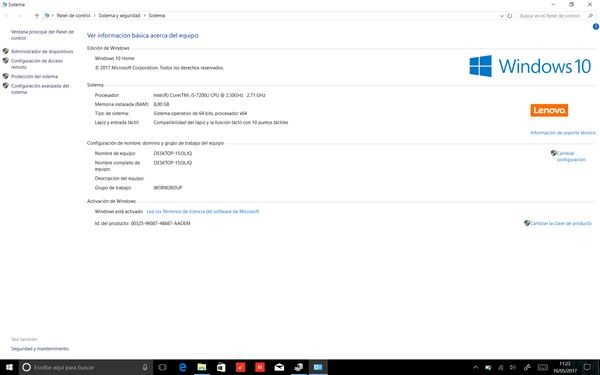The height and width of the screenshot is (375, 600).
Task: Expand the chevron after Sistema y seguridad breadcrumb
Action: tap(145, 16)
